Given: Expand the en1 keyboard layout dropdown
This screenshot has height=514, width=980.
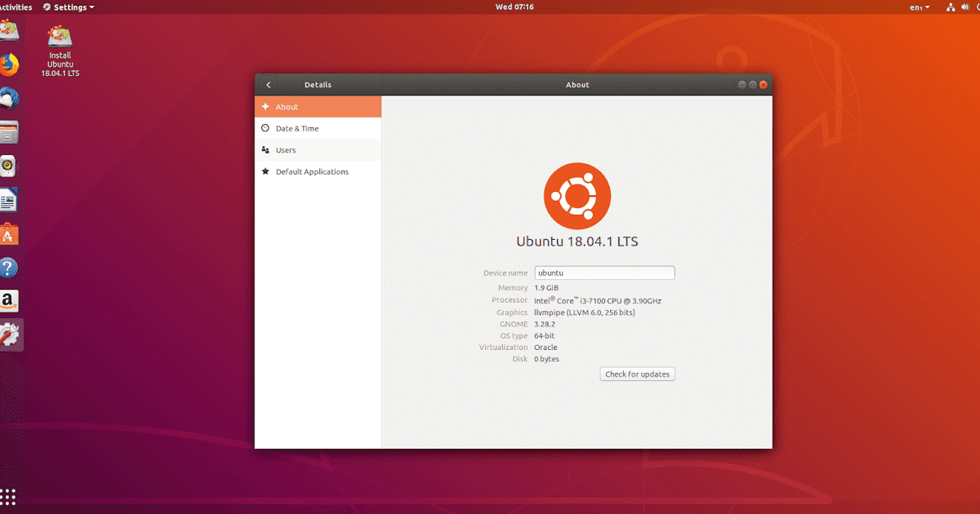Looking at the screenshot, I should tap(919, 7).
